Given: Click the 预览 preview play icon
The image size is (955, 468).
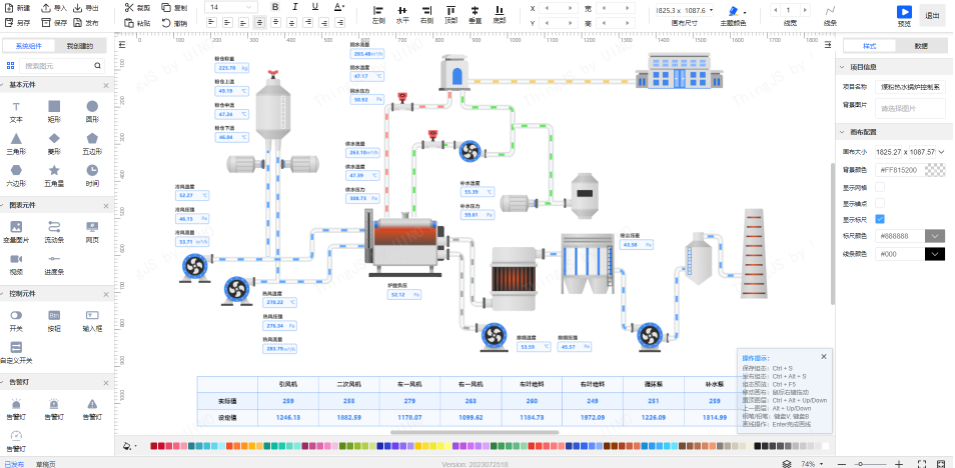Looking at the screenshot, I should click(x=904, y=12).
